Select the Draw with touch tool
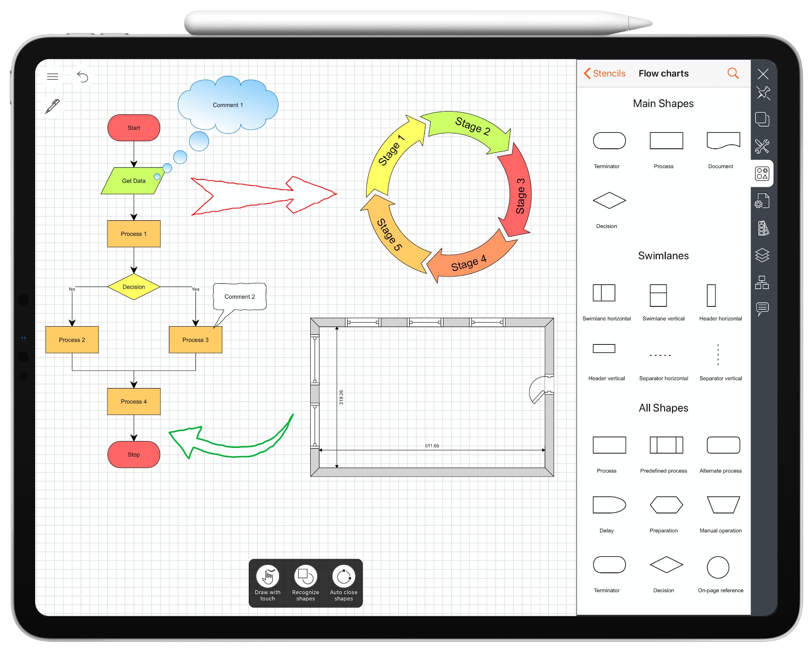 coord(269,576)
